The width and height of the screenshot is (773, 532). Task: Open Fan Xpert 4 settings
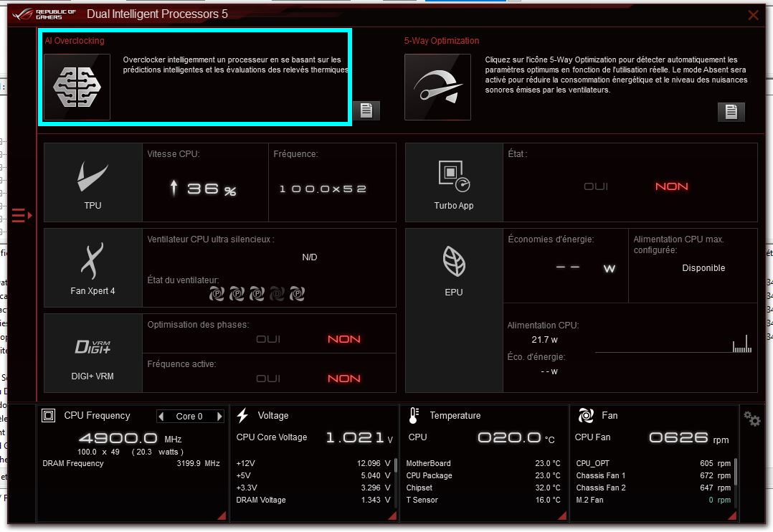point(93,267)
